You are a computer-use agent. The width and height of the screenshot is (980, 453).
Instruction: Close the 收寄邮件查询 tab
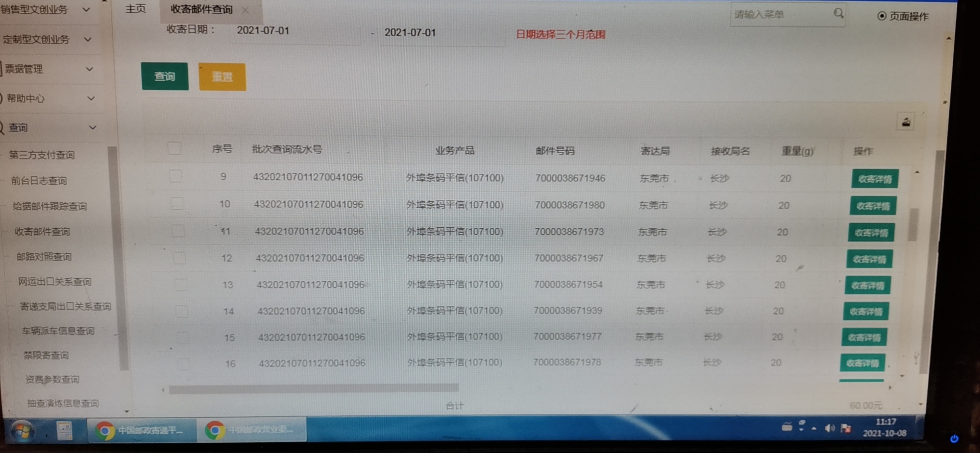click(245, 10)
